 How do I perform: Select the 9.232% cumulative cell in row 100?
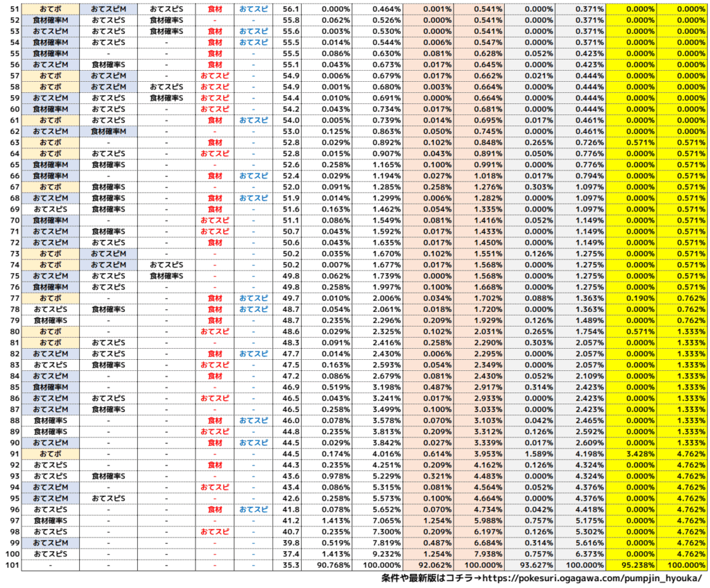click(376, 554)
